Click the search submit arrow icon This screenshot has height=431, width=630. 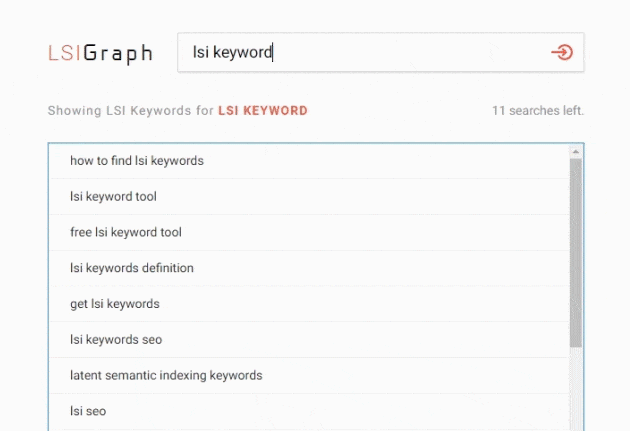coord(562,52)
